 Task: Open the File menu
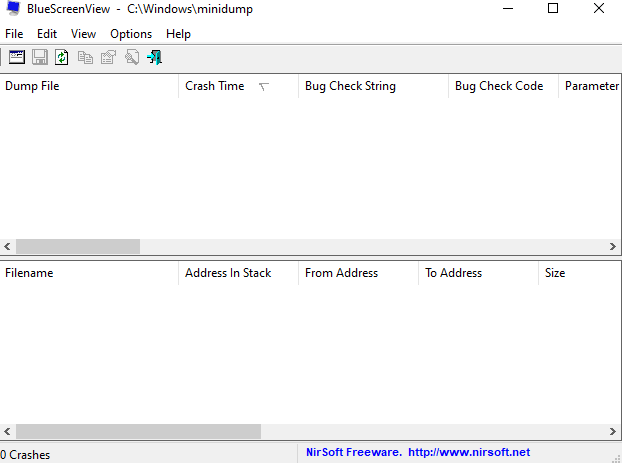click(x=14, y=34)
